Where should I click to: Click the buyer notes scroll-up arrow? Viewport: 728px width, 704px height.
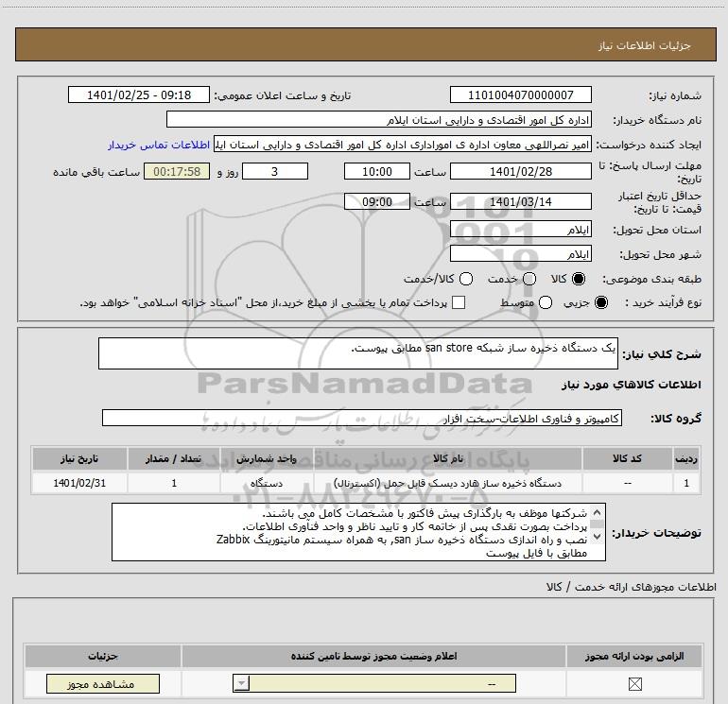598,513
